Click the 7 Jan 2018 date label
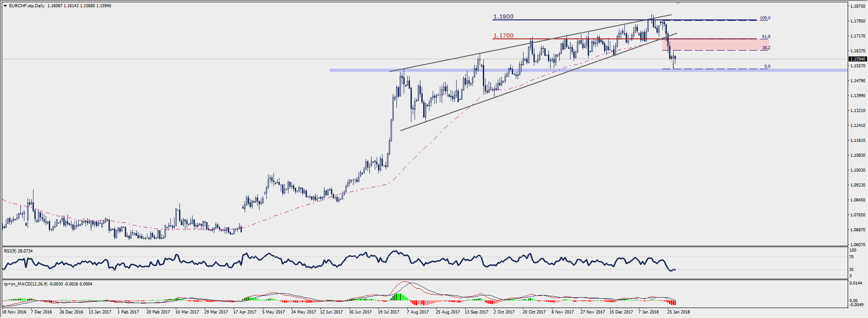This screenshot has width=868, height=318. pyautogui.click(x=648, y=312)
